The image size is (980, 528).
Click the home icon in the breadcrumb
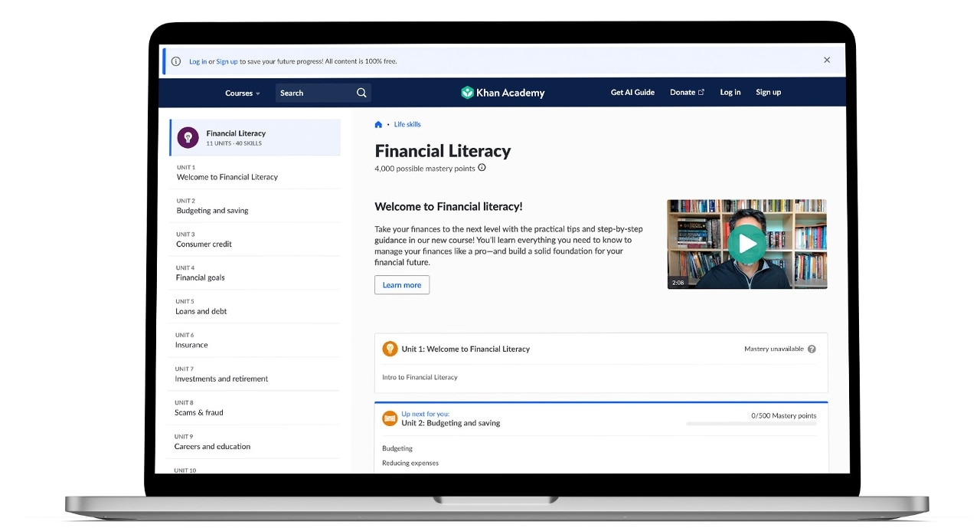(x=378, y=123)
